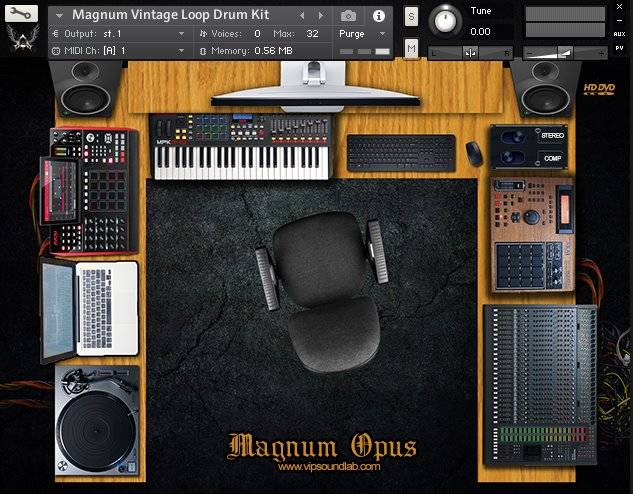Click the Voices count value 0
Viewport: 633px width, 494px height.
click(257, 34)
